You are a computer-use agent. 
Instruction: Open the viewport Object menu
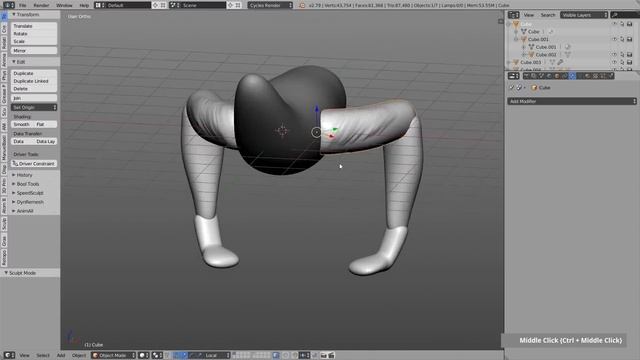coord(79,356)
